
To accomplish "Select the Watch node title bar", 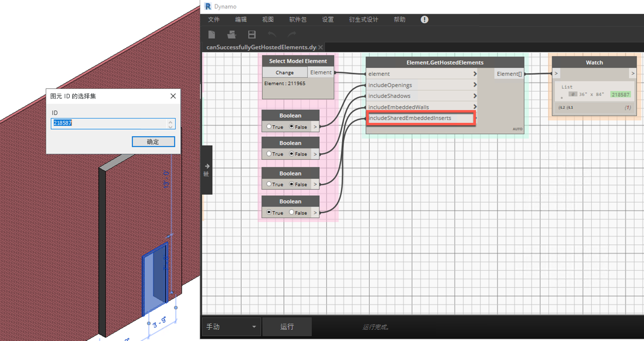I will [594, 62].
